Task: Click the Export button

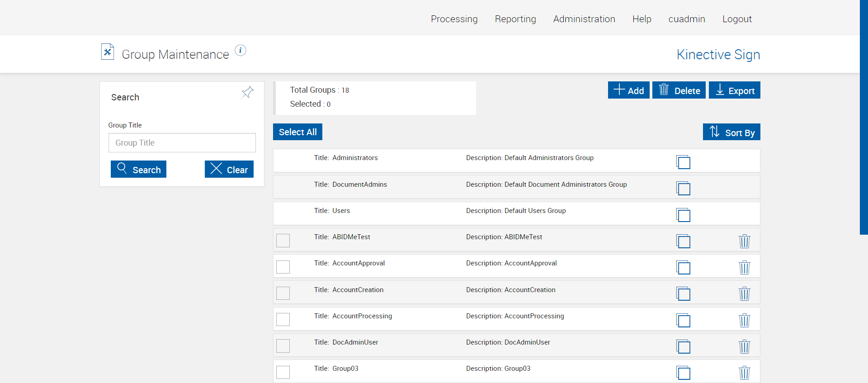Action: (x=734, y=90)
